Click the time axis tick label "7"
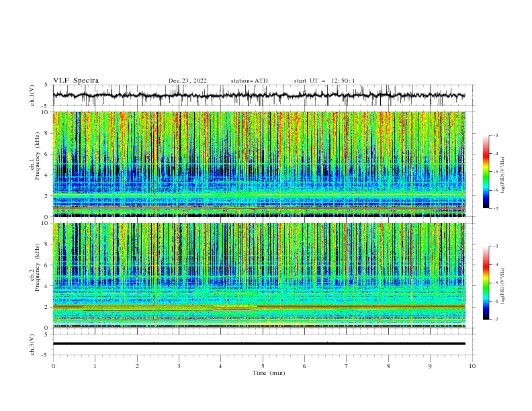 coord(347,366)
